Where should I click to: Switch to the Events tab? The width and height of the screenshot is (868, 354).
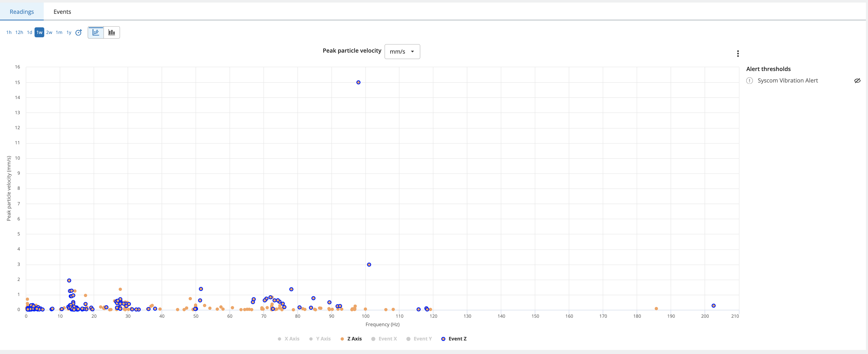[62, 12]
